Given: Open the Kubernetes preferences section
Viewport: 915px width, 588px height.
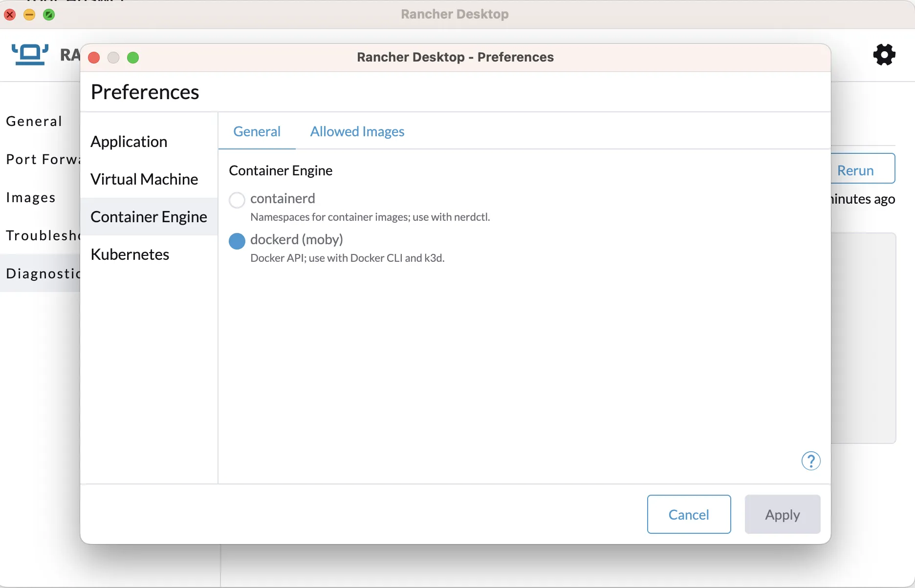Looking at the screenshot, I should (149, 254).
